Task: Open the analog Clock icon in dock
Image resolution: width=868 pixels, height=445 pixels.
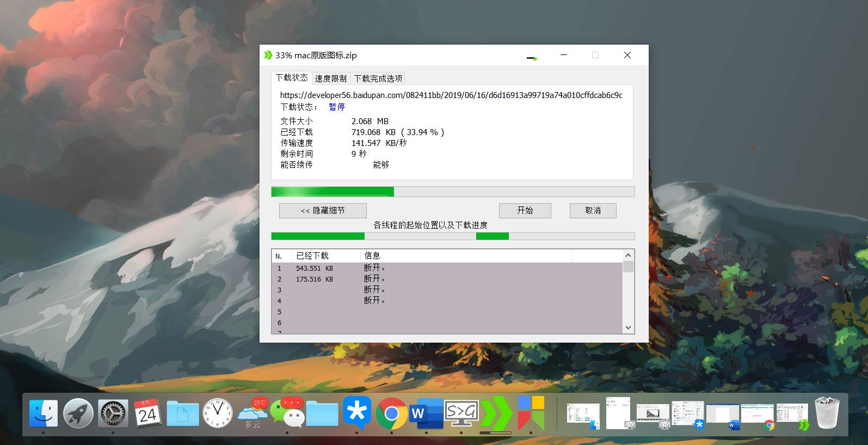Action: click(218, 413)
